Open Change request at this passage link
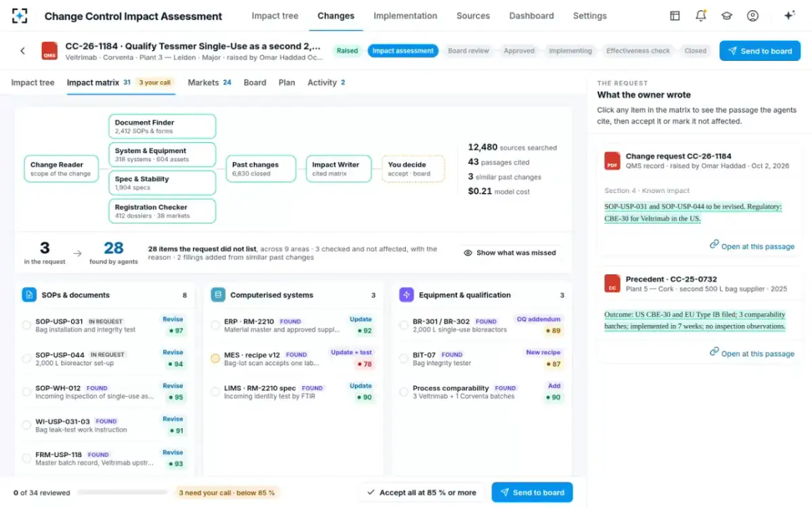This screenshot has height=508, width=812. click(752, 246)
